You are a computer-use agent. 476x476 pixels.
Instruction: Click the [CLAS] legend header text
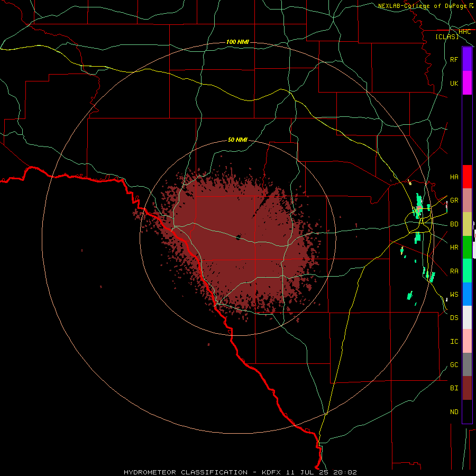point(447,36)
